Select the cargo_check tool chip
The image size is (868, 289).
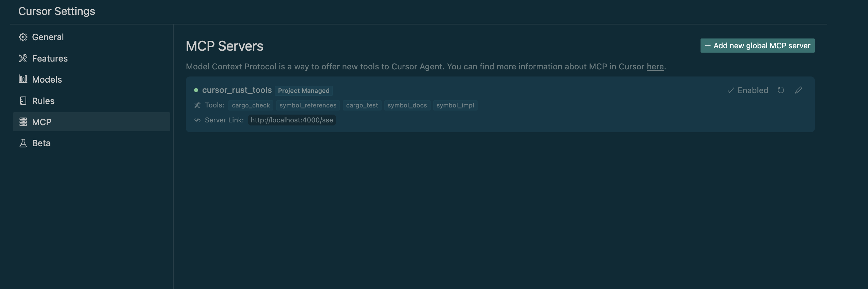pyautogui.click(x=251, y=105)
